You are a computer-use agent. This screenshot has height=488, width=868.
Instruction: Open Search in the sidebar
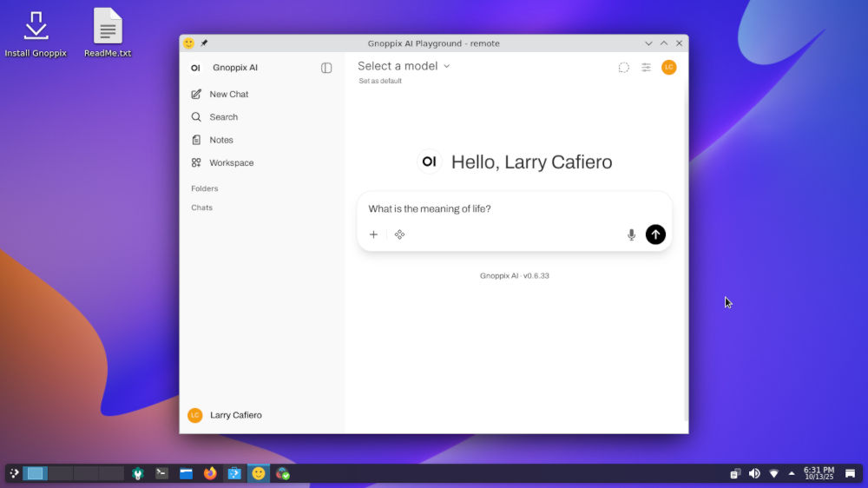(x=223, y=117)
